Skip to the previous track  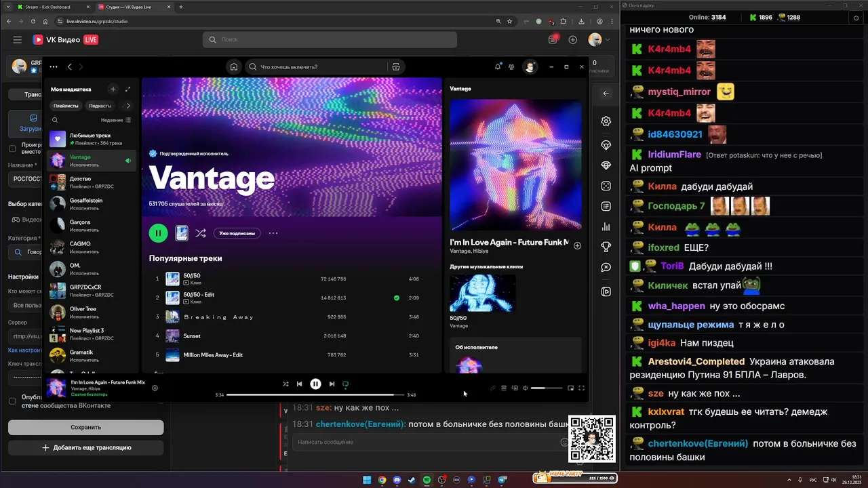[299, 384]
